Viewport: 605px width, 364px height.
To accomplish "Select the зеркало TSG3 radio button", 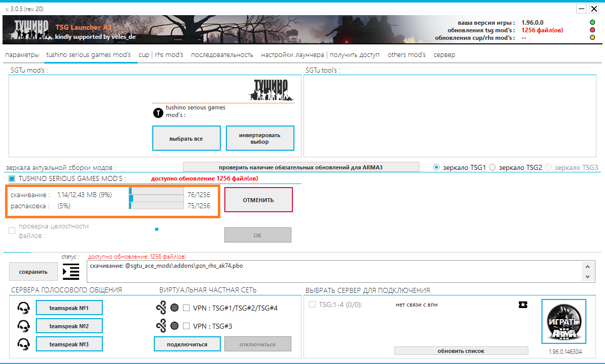I will pos(549,167).
